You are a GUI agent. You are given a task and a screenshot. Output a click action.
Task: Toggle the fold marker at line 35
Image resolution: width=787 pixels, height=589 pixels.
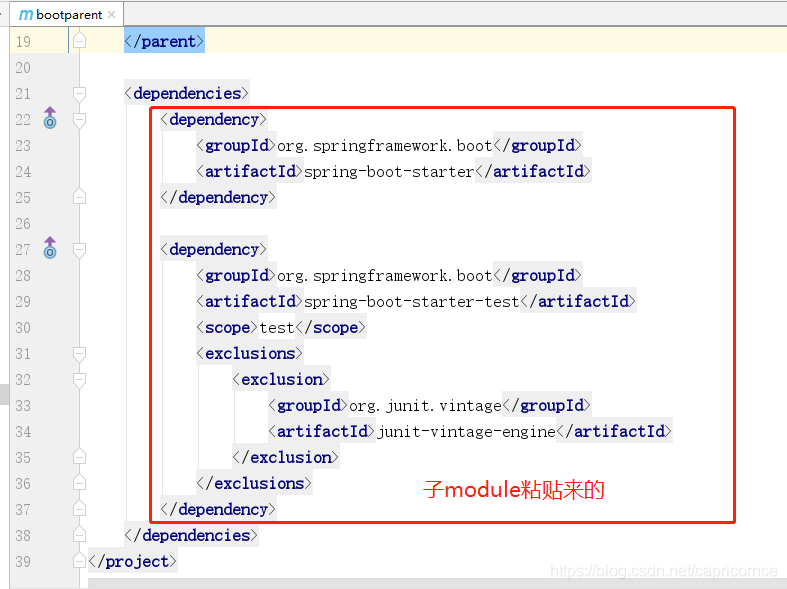pos(79,457)
